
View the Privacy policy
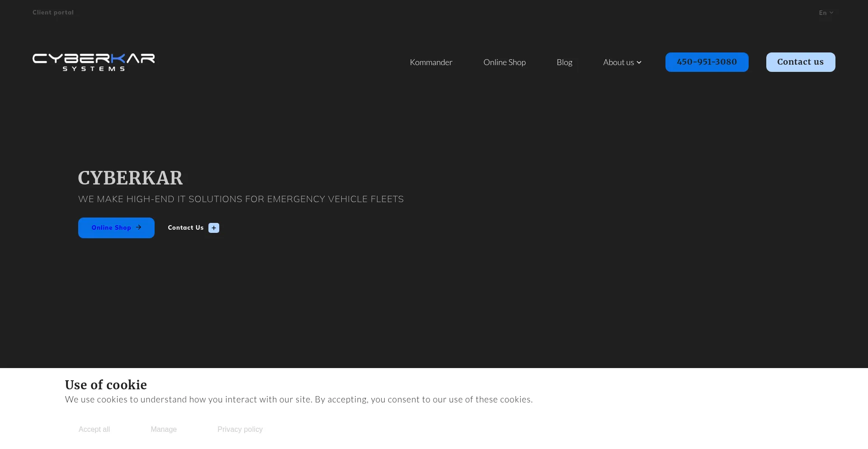(240, 430)
